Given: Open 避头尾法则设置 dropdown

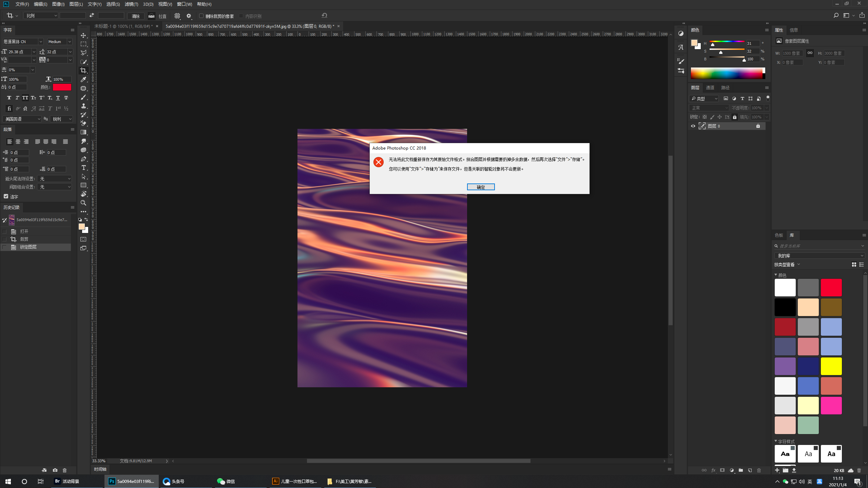Looking at the screenshot, I should pos(54,178).
